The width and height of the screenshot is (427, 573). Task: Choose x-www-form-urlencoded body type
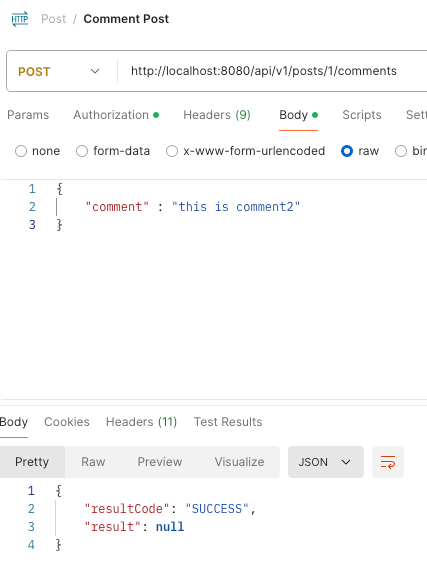pos(172,151)
